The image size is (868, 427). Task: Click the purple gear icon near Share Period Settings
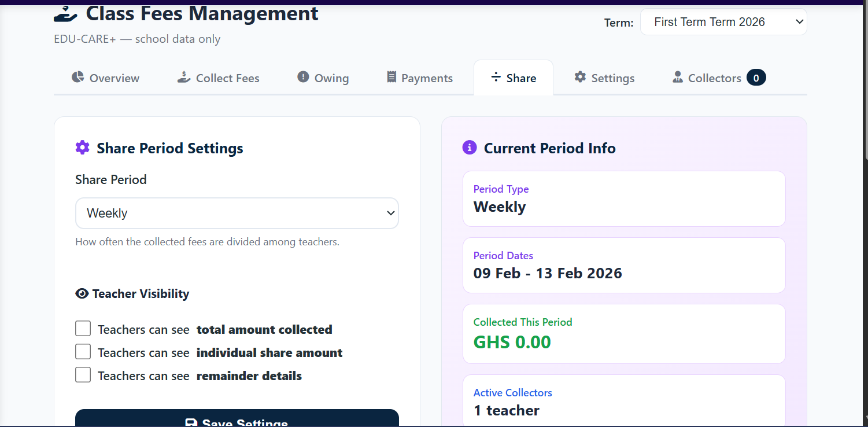[83, 148]
